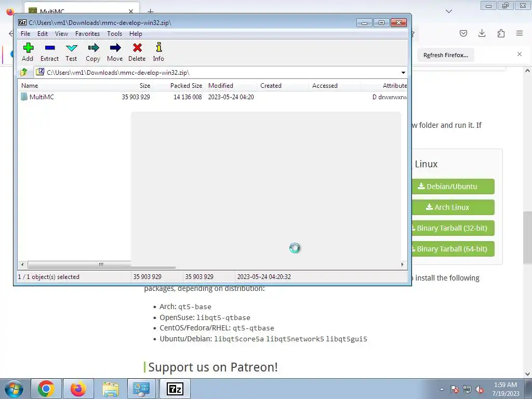Screen dimensions: 532x399
Task: Click the horizontal scrollbar left arrow
Action: coord(22,264)
